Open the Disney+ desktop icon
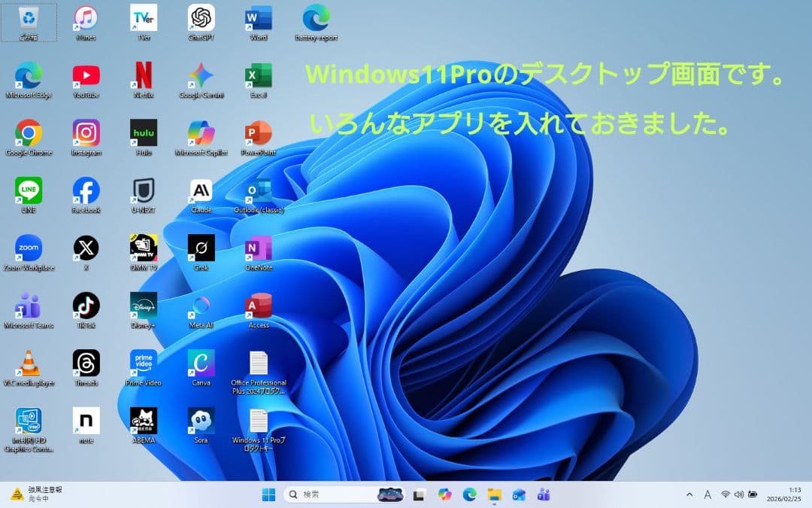812x508 pixels. (x=144, y=310)
